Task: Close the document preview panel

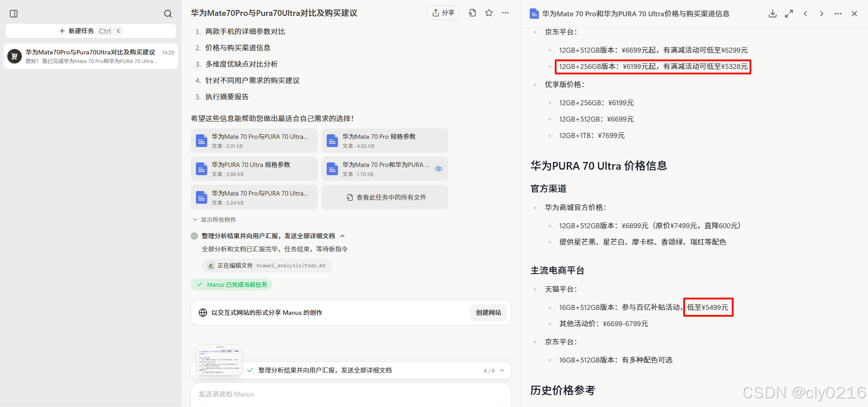Action: (854, 14)
